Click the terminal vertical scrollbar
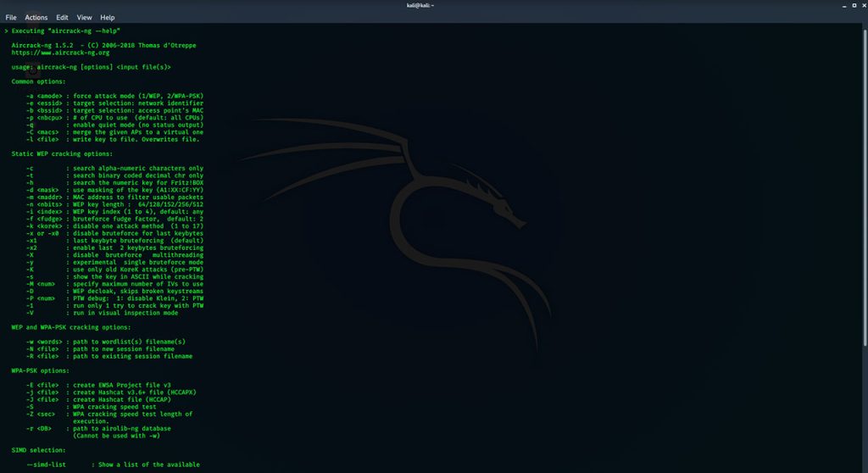Image resolution: width=868 pixels, height=473 pixels. (x=865, y=188)
